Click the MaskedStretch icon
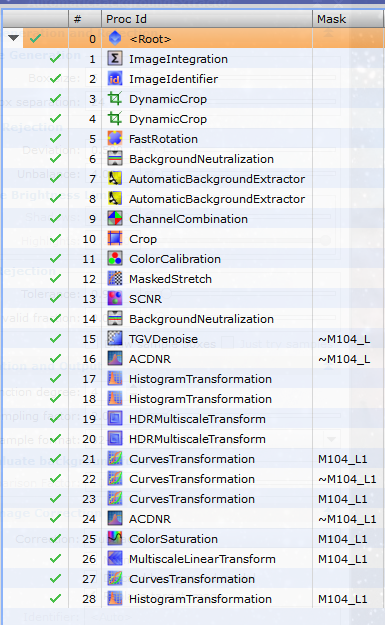Viewport: 385px width, 625px height. 115,279
